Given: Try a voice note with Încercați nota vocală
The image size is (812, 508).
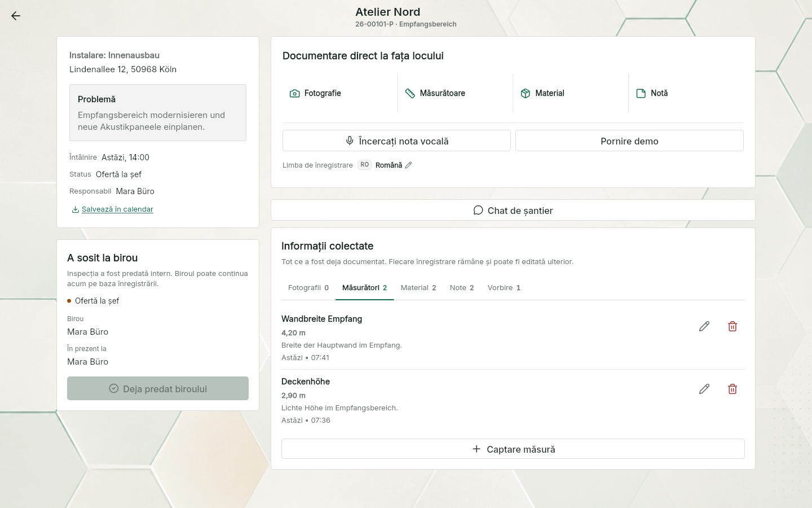Looking at the screenshot, I should pyautogui.click(x=396, y=141).
